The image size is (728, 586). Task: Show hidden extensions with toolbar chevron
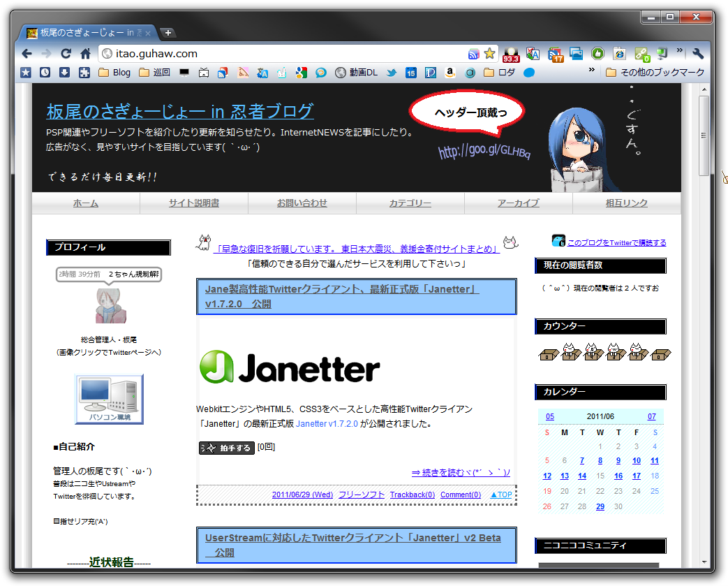[680, 50]
